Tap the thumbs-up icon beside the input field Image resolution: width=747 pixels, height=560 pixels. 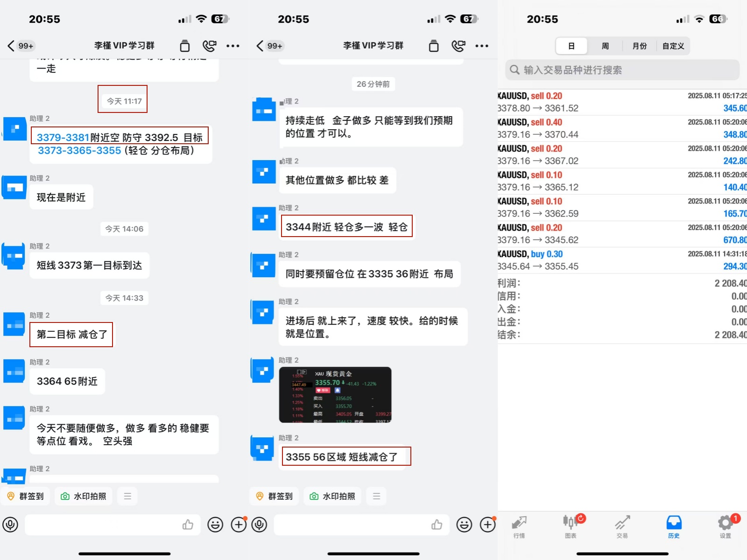pos(188,525)
